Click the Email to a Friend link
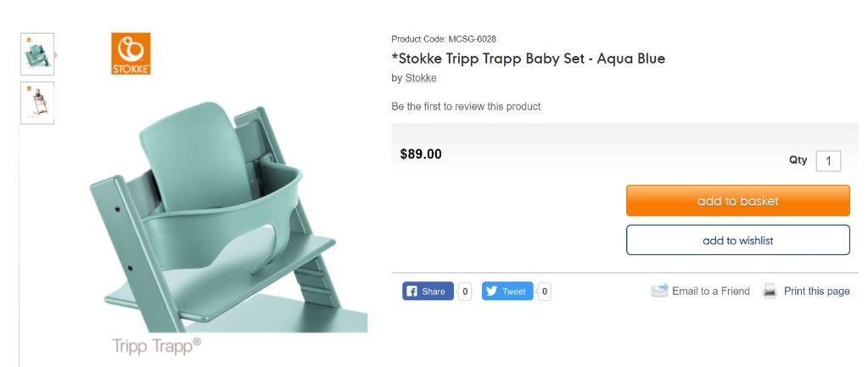The width and height of the screenshot is (868, 367). click(711, 291)
